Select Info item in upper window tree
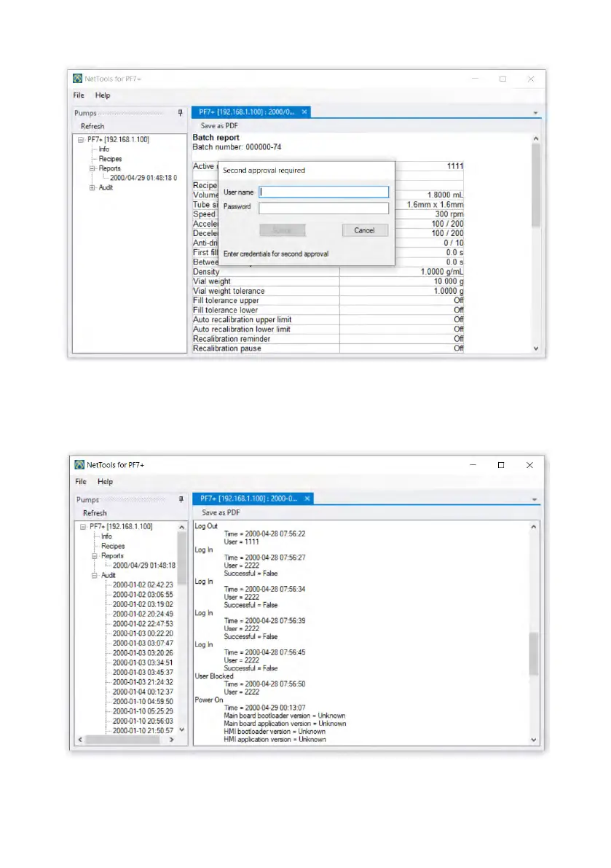The width and height of the screenshot is (611, 868). click(x=104, y=149)
